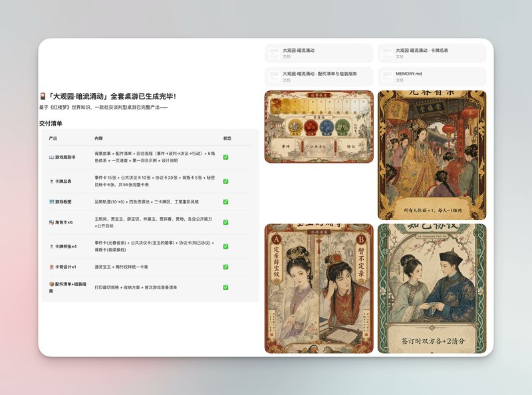
Task: Click the 游戏板图 map icon
Action: coord(52,201)
